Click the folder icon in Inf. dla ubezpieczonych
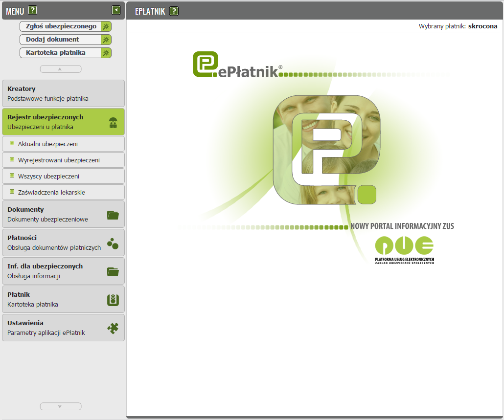504x420 pixels. pyautogui.click(x=113, y=272)
